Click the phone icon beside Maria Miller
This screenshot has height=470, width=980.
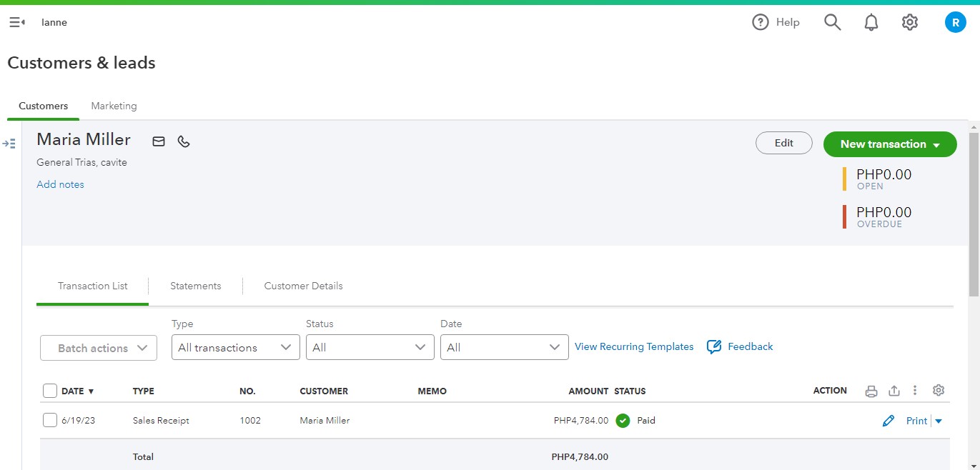click(184, 141)
